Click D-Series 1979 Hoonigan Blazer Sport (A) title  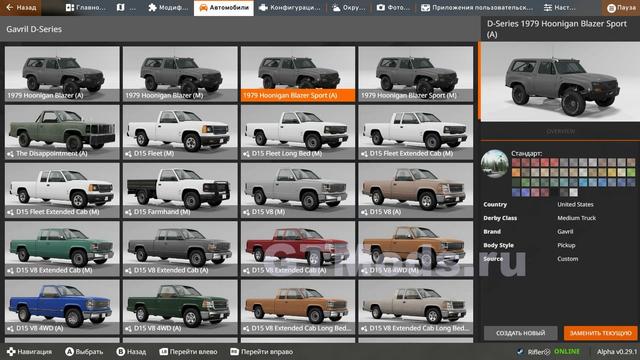point(557,29)
